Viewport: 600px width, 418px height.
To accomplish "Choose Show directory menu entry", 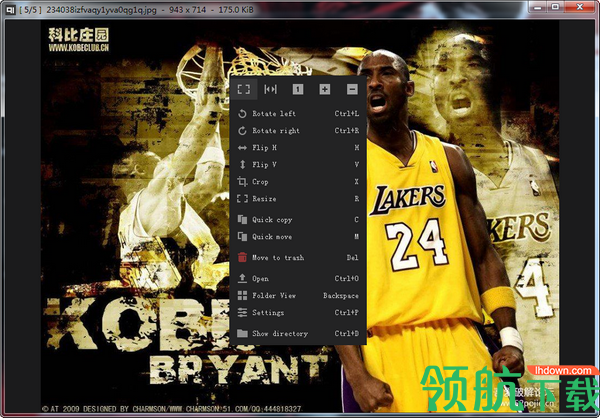I will [x=298, y=333].
